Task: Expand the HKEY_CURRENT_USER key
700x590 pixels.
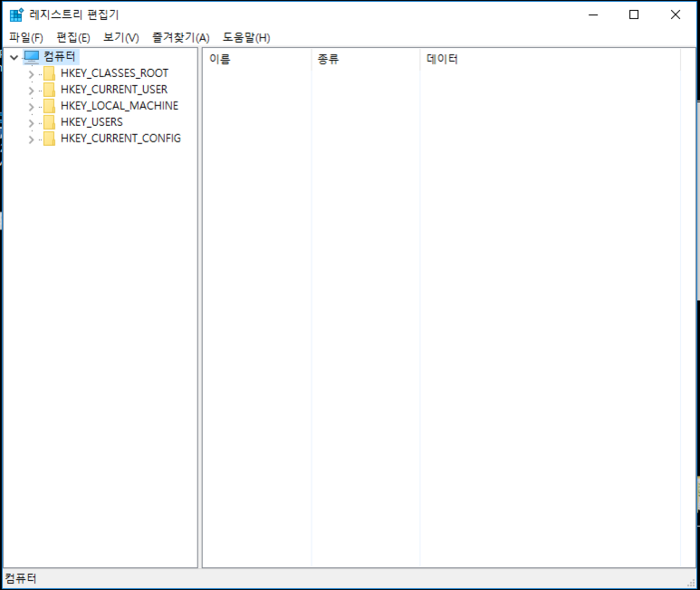Action: tap(31, 91)
